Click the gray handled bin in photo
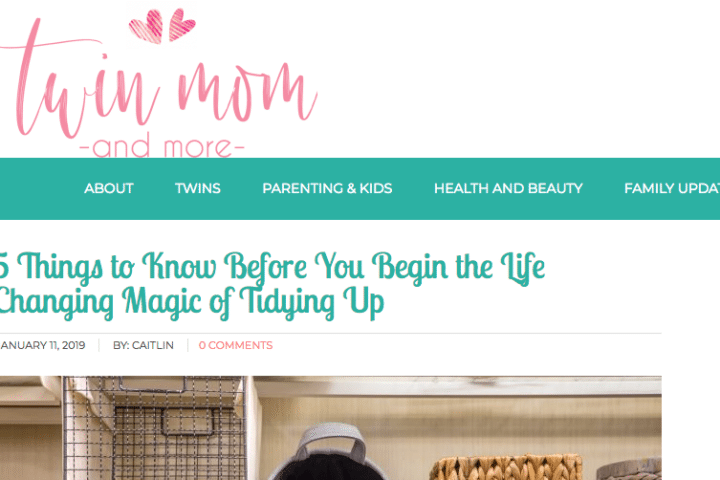 click(330, 452)
